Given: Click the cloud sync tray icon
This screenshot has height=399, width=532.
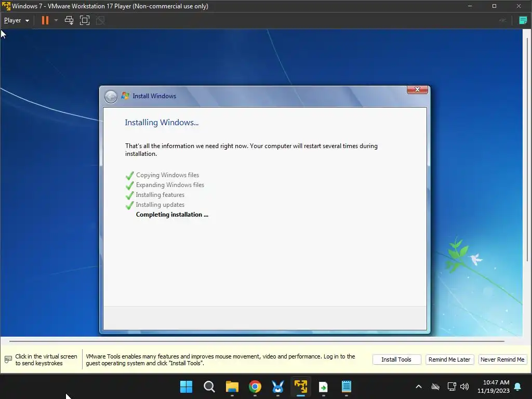Looking at the screenshot, I should pos(435,387).
